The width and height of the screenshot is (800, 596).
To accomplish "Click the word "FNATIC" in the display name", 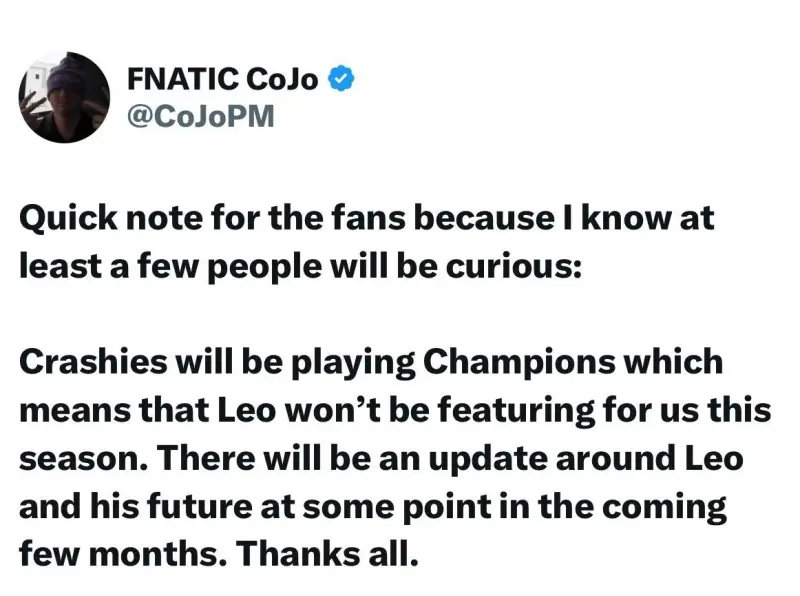I will coord(182,79).
